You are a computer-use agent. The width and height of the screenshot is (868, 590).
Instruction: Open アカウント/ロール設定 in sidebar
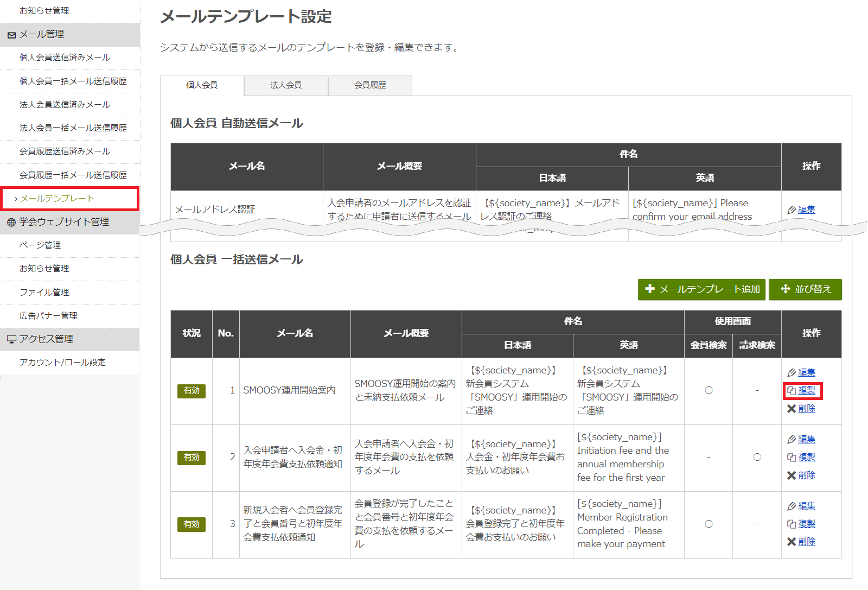(x=70, y=362)
